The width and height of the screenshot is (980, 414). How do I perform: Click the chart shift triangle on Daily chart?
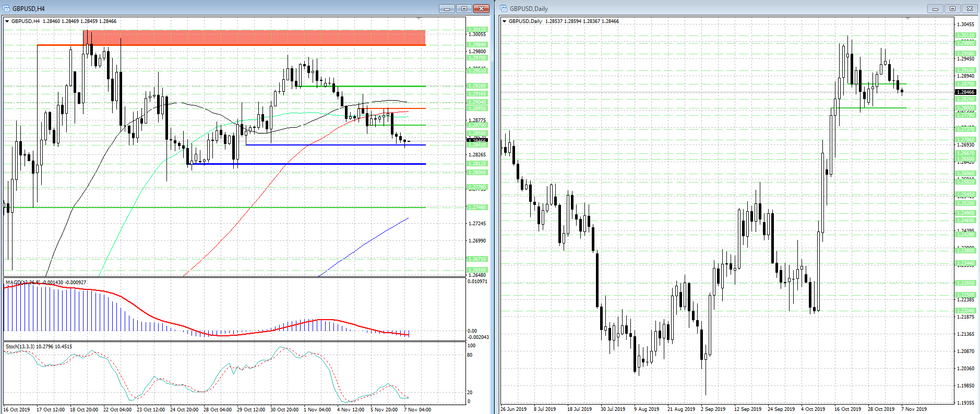(907, 19)
